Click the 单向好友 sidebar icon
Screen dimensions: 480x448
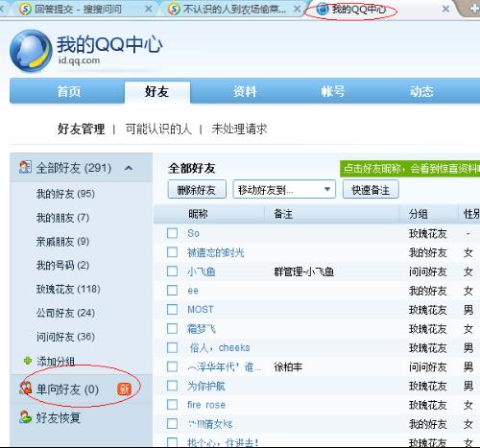(x=26, y=389)
